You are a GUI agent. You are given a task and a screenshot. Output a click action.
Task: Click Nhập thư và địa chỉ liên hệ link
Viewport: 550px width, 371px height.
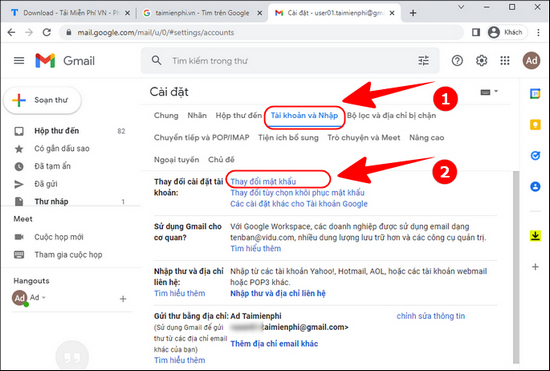pos(278,293)
